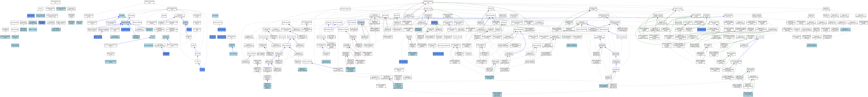The height and width of the screenshot is (97, 868).
Task: Select the 'enzyme binding' node
Action: (x=14, y=22)
